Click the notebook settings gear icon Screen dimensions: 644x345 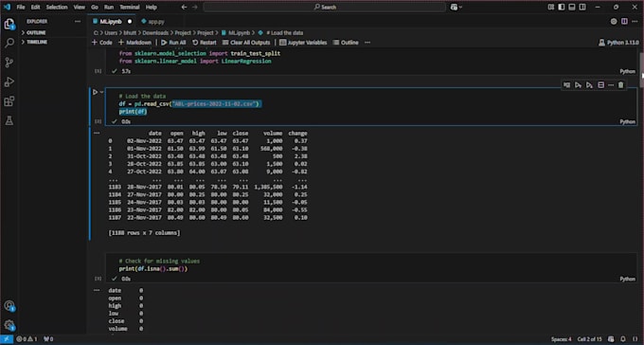tap(614, 22)
